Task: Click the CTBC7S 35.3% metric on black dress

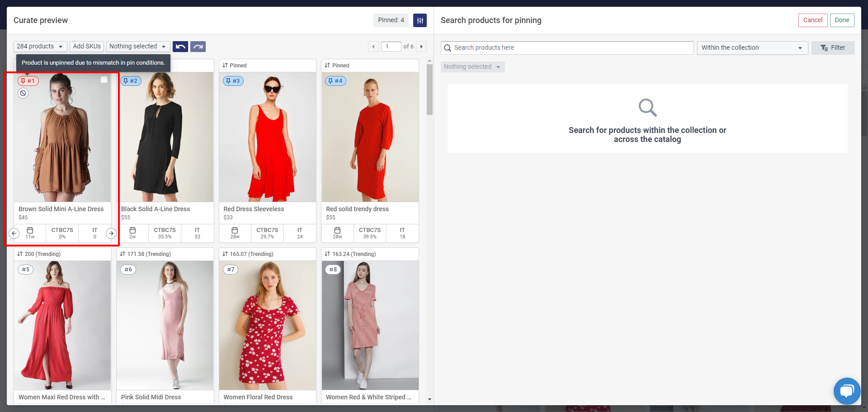Action: click(x=165, y=233)
